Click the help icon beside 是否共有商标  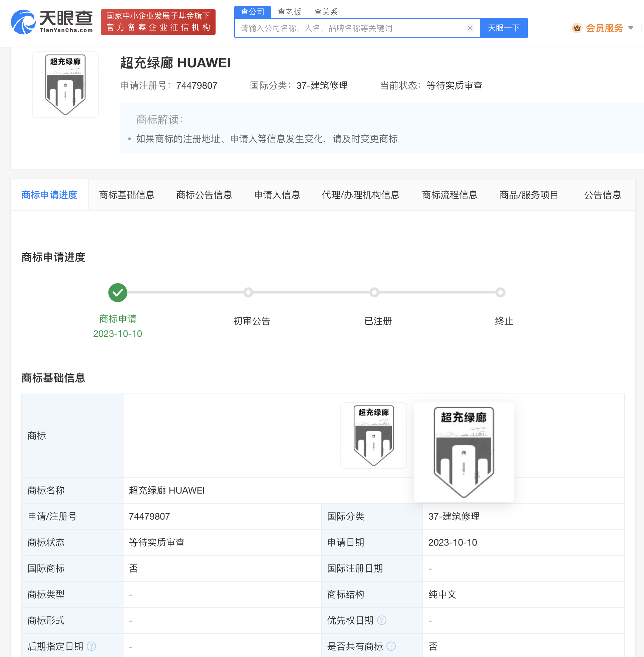[x=391, y=646]
